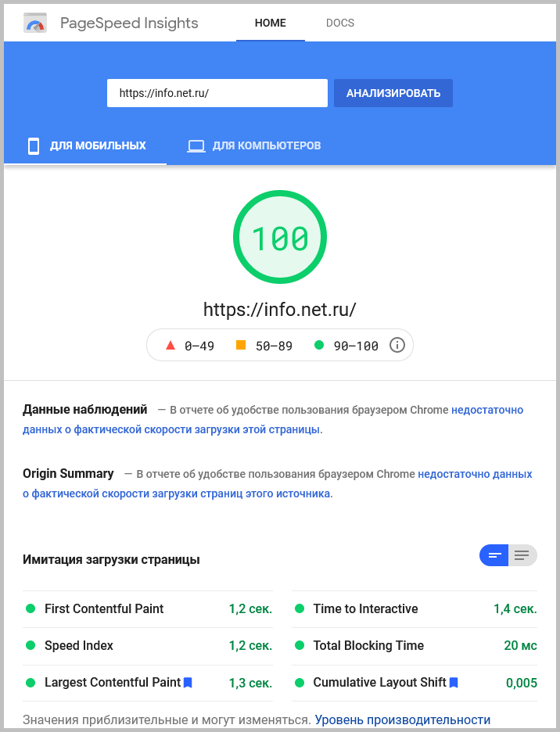Open the DOCS tab
The width and height of the screenshot is (560, 732).
click(x=340, y=23)
